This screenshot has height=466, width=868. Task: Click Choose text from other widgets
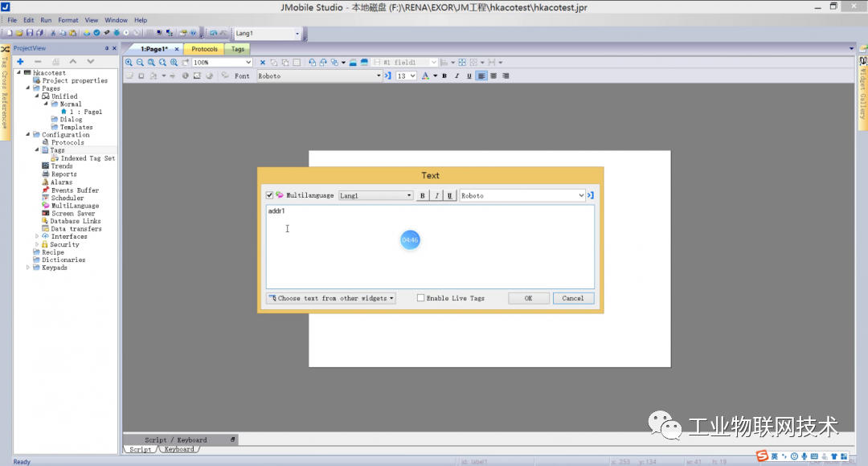click(x=331, y=297)
